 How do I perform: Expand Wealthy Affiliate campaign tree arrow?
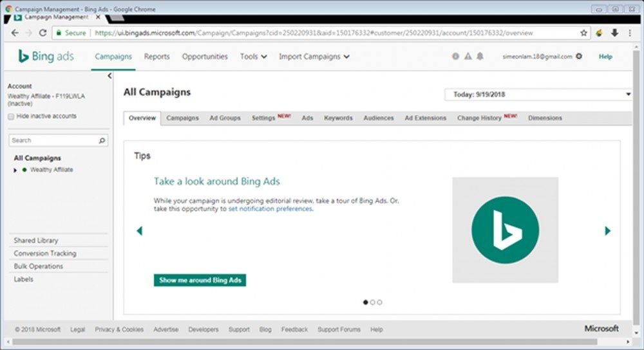pyautogui.click(x=15, y=170)
